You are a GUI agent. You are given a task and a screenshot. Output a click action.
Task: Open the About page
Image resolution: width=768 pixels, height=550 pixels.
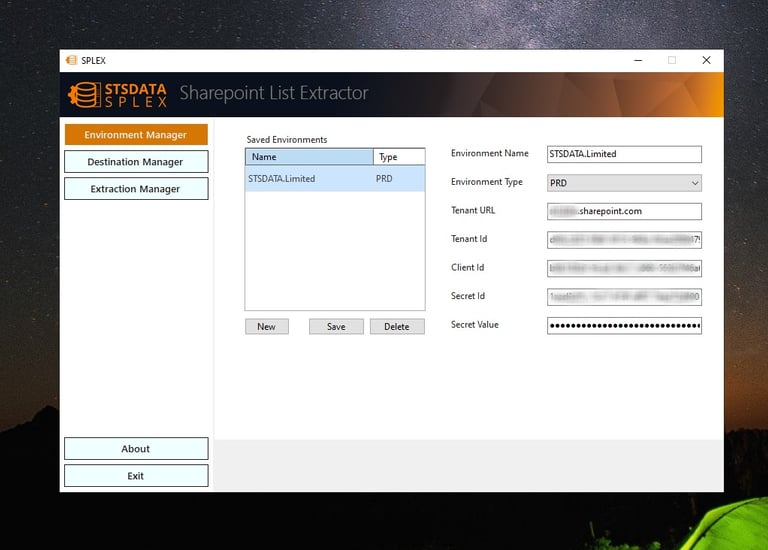(136, 449)
